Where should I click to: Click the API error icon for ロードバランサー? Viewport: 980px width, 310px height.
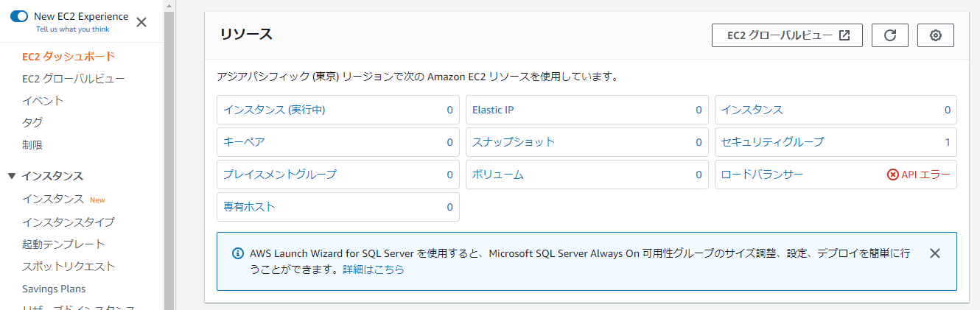(893, 175)
